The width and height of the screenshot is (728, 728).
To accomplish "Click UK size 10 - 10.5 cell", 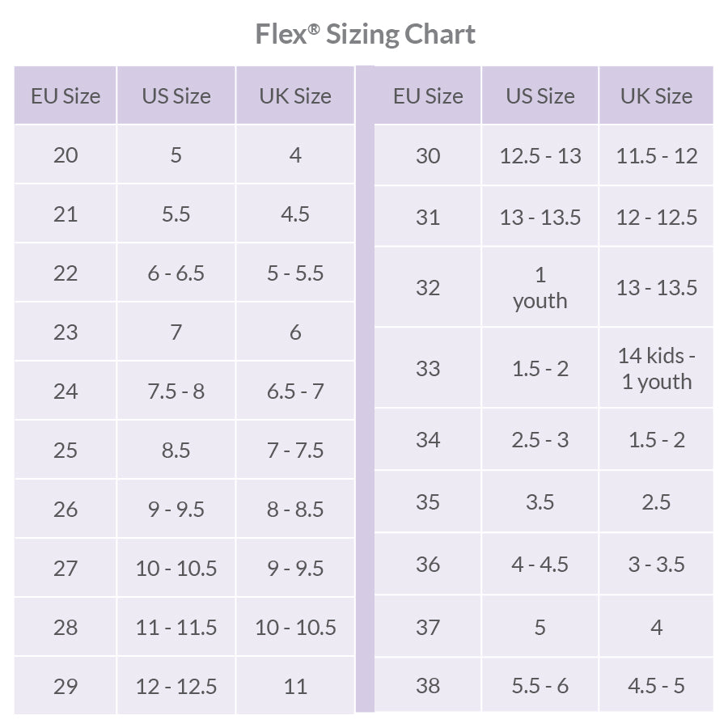I will point(295,627).
